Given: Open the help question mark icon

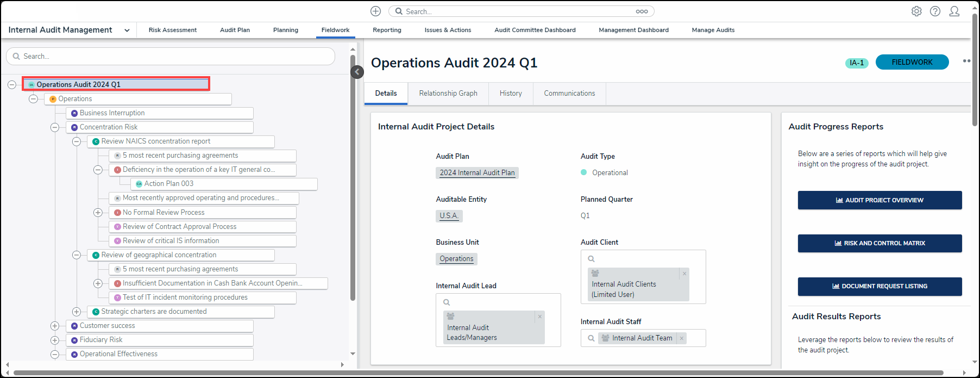Looking at the screenshot, I should [935, 11].
